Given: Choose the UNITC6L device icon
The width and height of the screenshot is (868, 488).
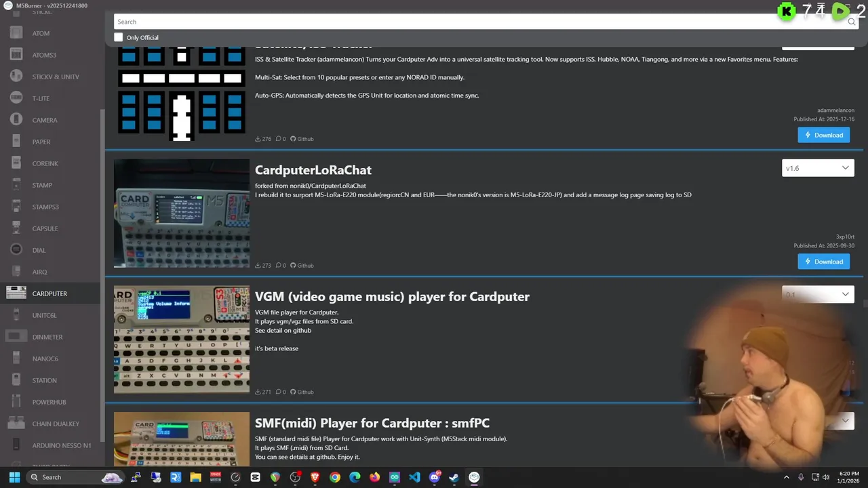Looking at the screenshot, I should (16, 315).
